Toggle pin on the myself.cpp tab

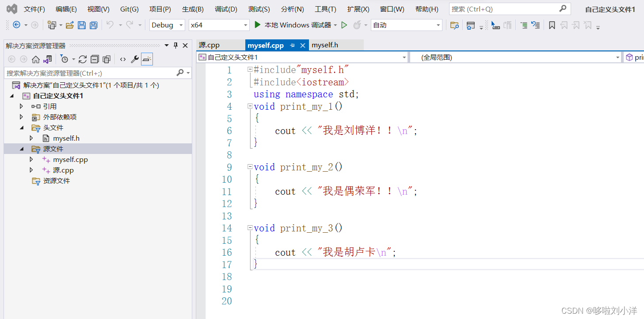click(293, 45)
